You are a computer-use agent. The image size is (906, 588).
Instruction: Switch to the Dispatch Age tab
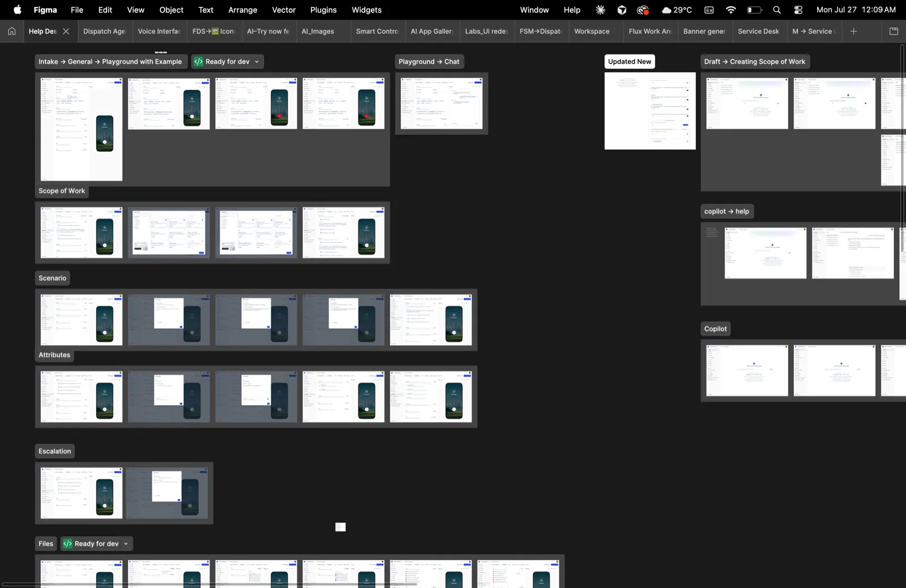tap(104, 31)
